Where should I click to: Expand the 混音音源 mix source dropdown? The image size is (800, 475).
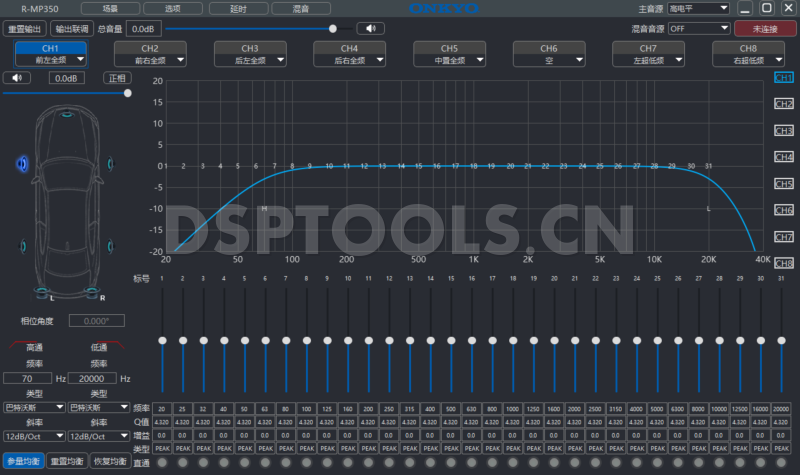(700, 28)
